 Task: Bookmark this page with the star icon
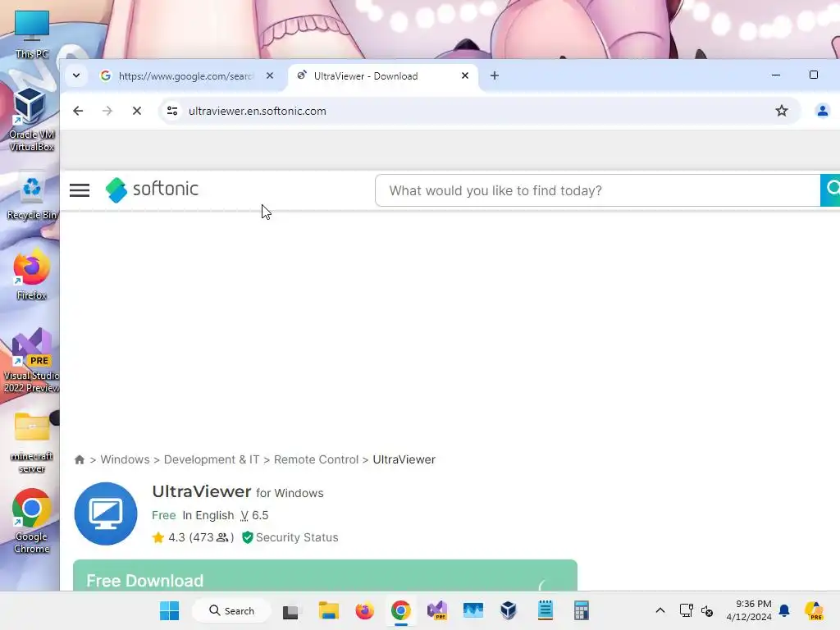(782, 111)
